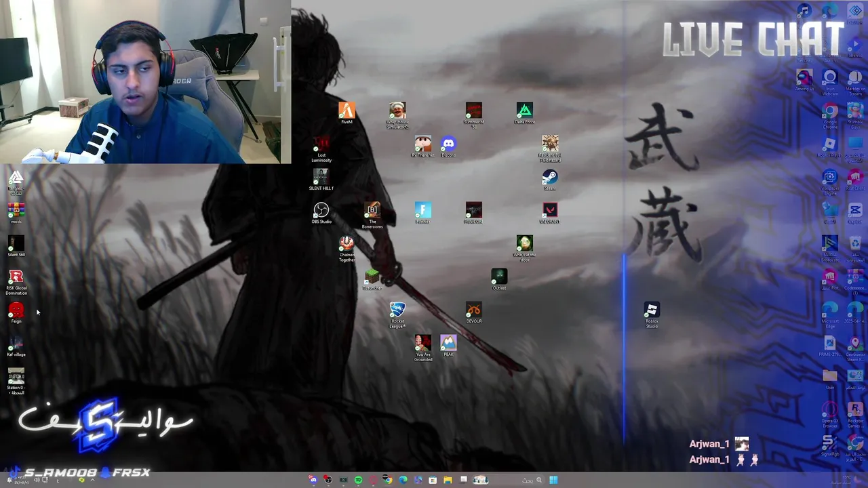Launch Rocket League from the desktop

click(397, 314)
